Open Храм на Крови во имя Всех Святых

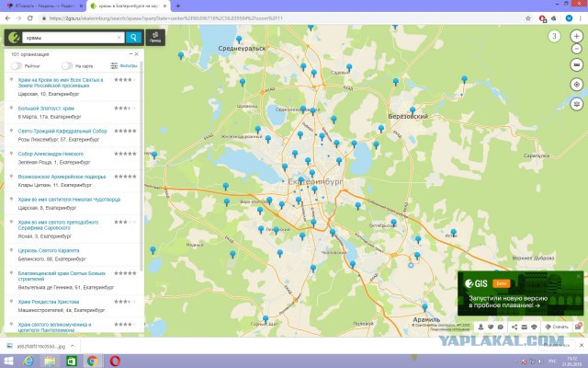[61, 83]
